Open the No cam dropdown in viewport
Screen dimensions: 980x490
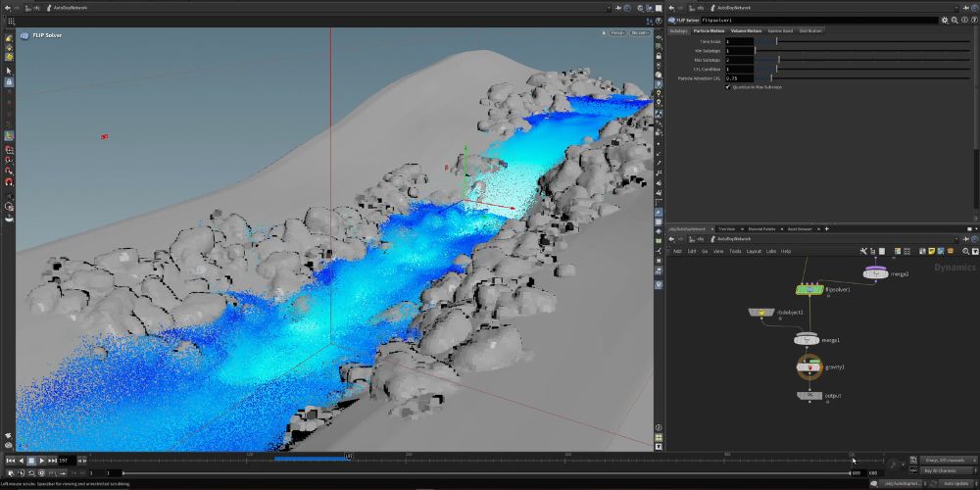click(x=640, y=33)
